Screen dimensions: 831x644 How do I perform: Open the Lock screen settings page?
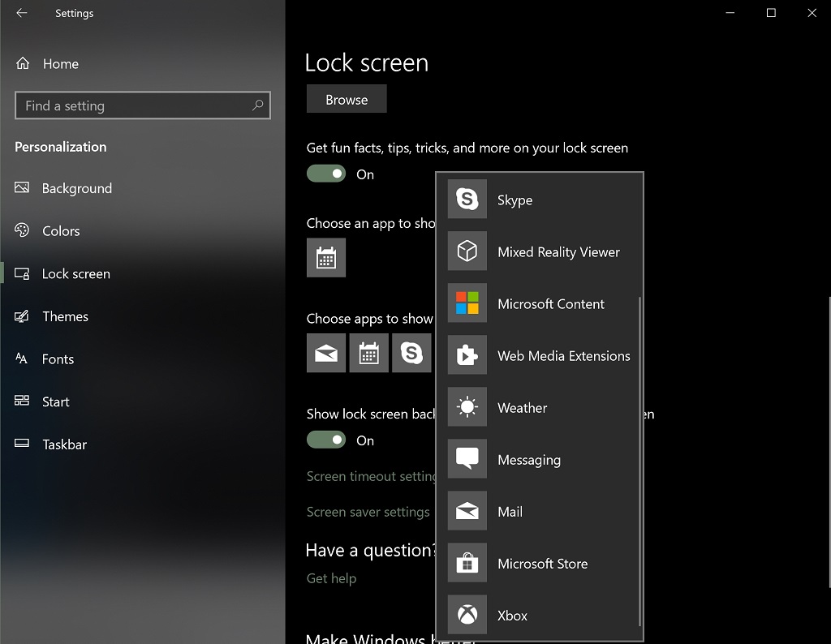coord(143,273)
